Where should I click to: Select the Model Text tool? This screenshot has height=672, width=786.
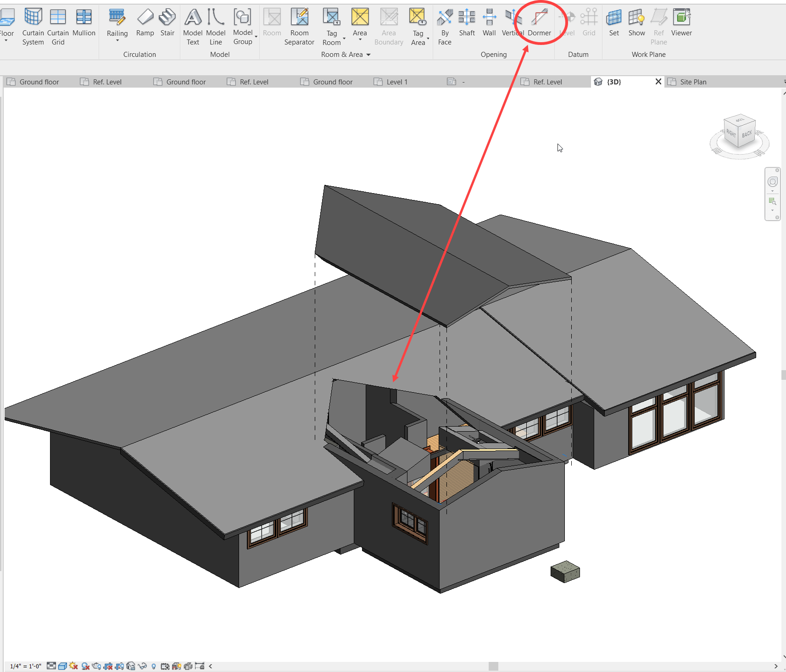192,23
